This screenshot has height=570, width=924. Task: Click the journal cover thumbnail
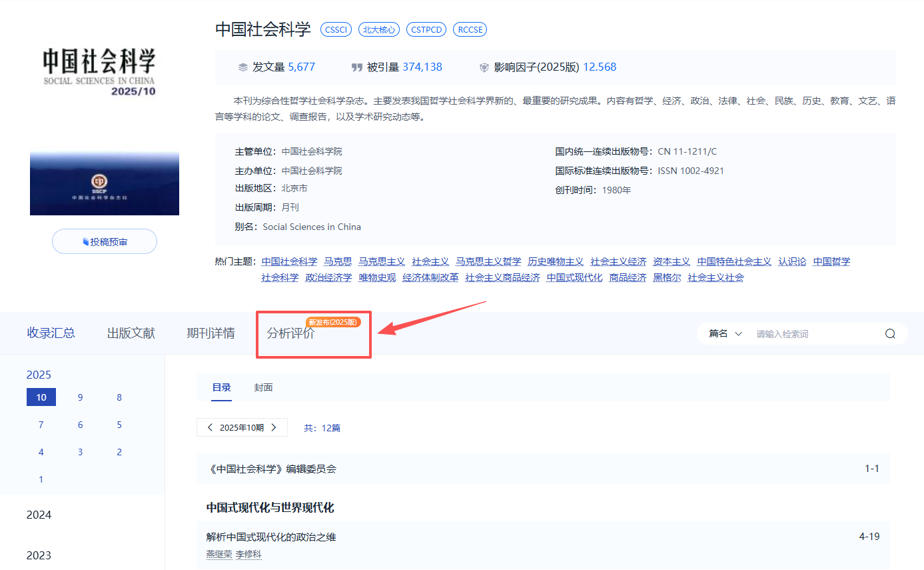[x=104, y=182]
